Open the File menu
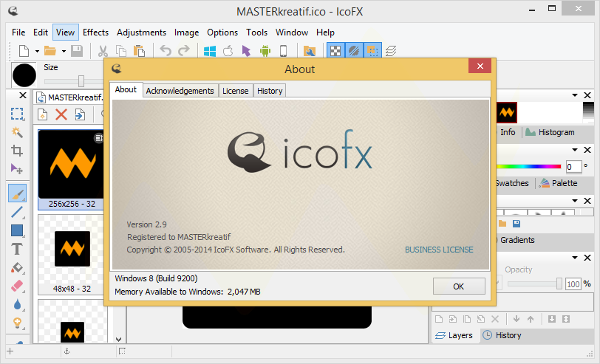This screenshot has width=600, height=364. pos(18,32)
